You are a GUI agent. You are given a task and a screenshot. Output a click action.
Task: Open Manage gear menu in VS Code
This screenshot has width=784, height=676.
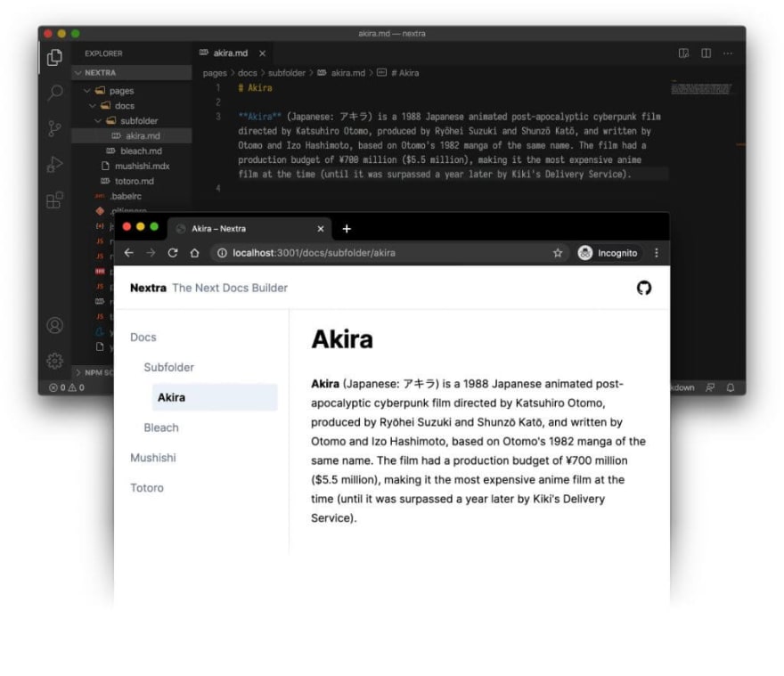click(x=55, y=361)
